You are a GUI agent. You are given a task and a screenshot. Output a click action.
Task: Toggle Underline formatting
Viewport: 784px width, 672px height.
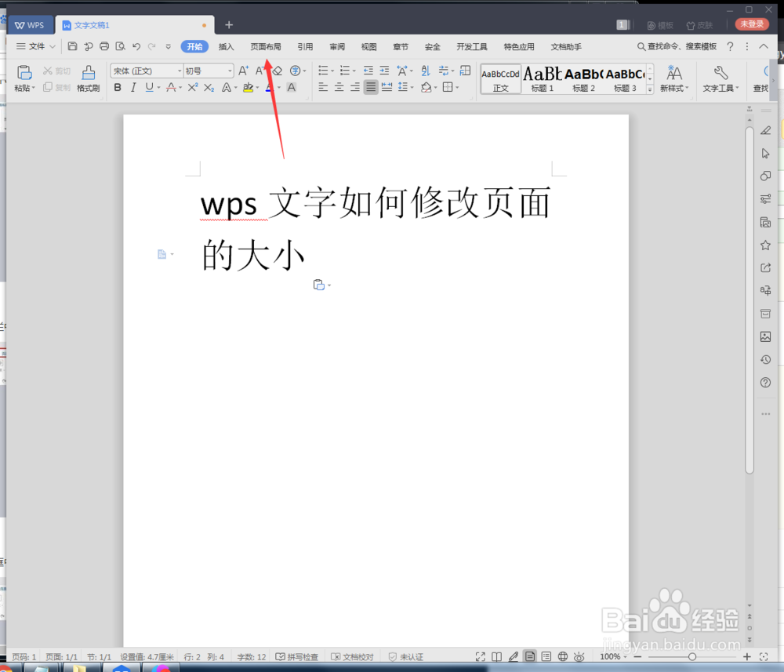149,88
